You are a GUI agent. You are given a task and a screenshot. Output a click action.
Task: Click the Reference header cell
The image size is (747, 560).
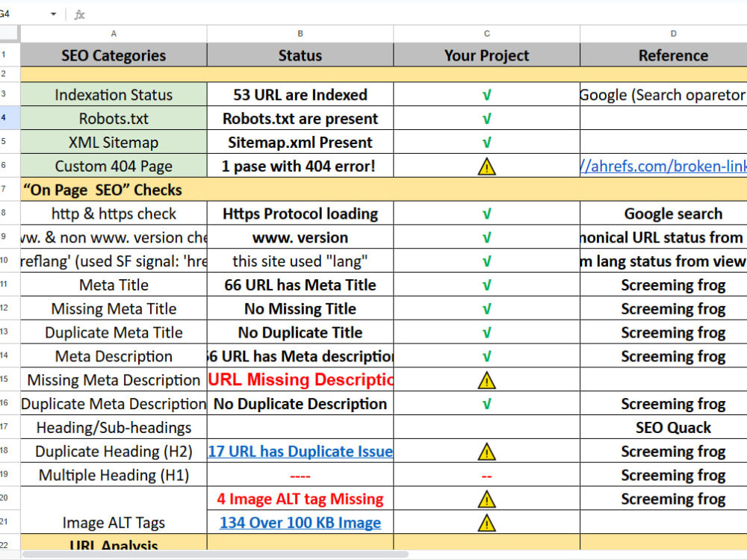coord(663,55)
